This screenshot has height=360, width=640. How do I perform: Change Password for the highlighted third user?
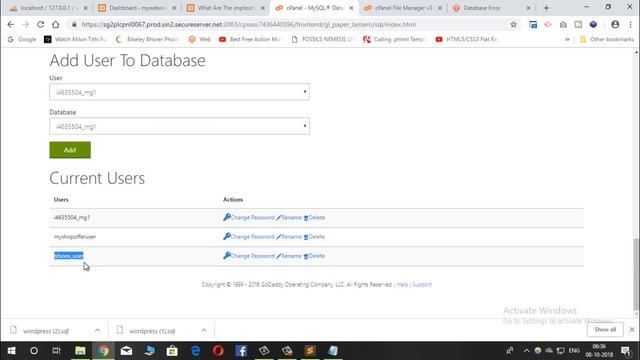pyautogui.click(x=249, y=256)
